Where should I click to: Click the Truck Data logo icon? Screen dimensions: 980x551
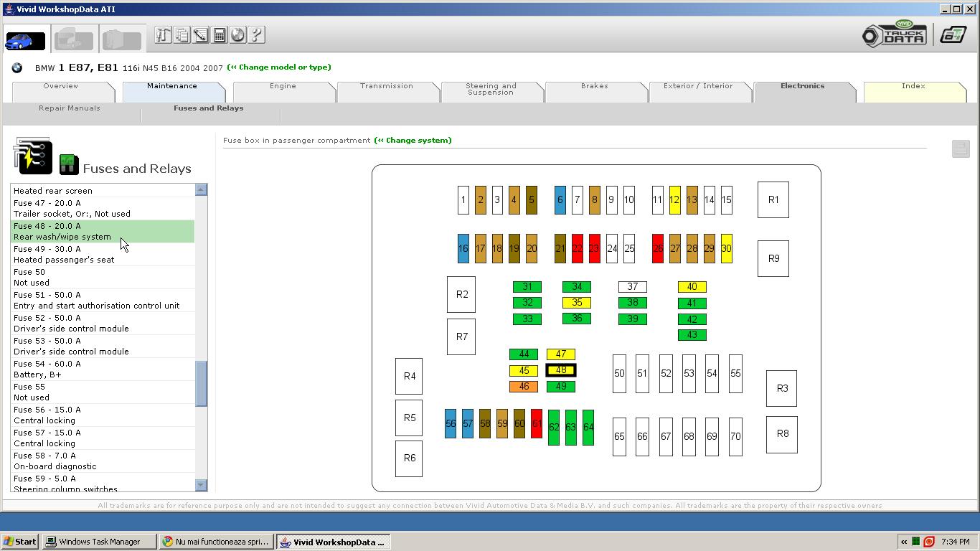(x=894, y=34)
